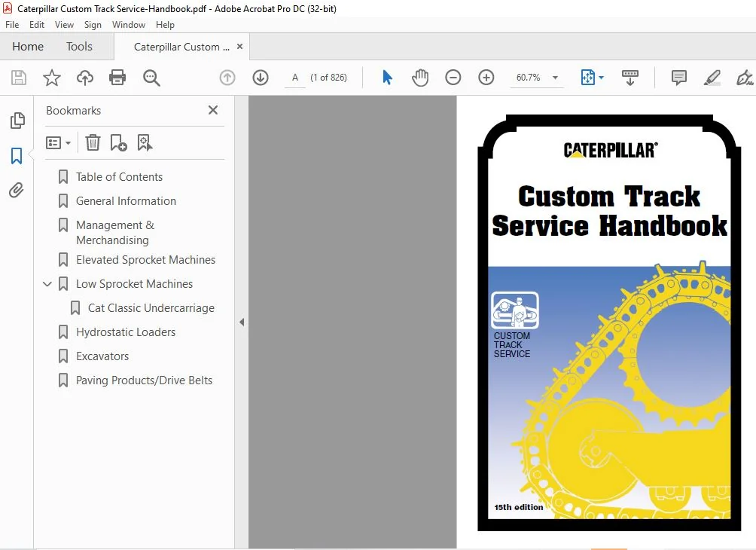Open the View menu
Image resolution: width=756 pixels, height=550 pixels.
coord(64,25)
